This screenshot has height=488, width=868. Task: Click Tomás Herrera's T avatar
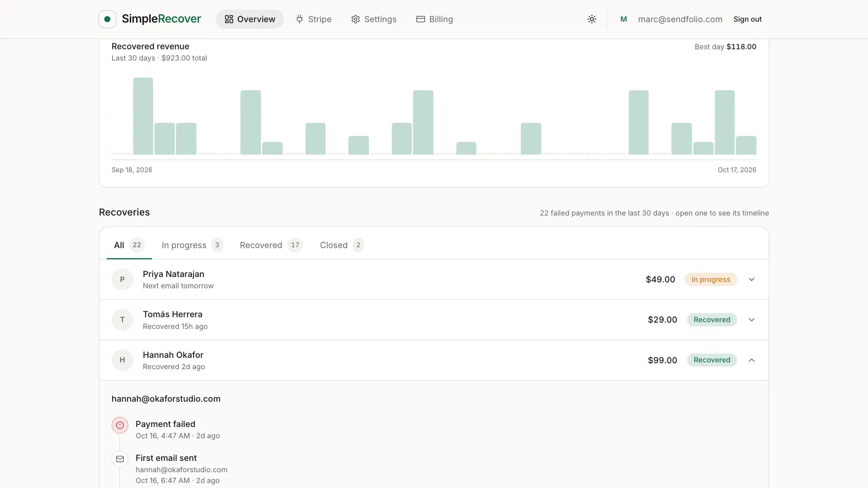tap(122, 319)
